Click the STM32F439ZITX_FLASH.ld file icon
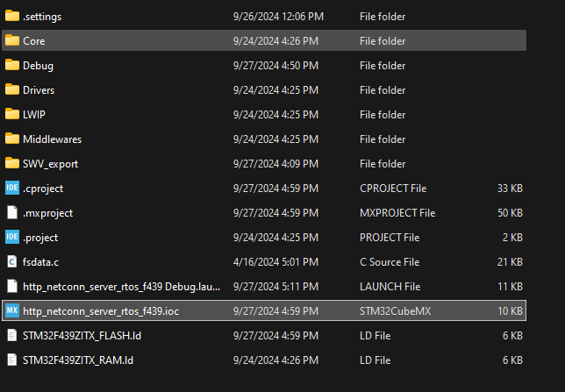 (12, 335)
